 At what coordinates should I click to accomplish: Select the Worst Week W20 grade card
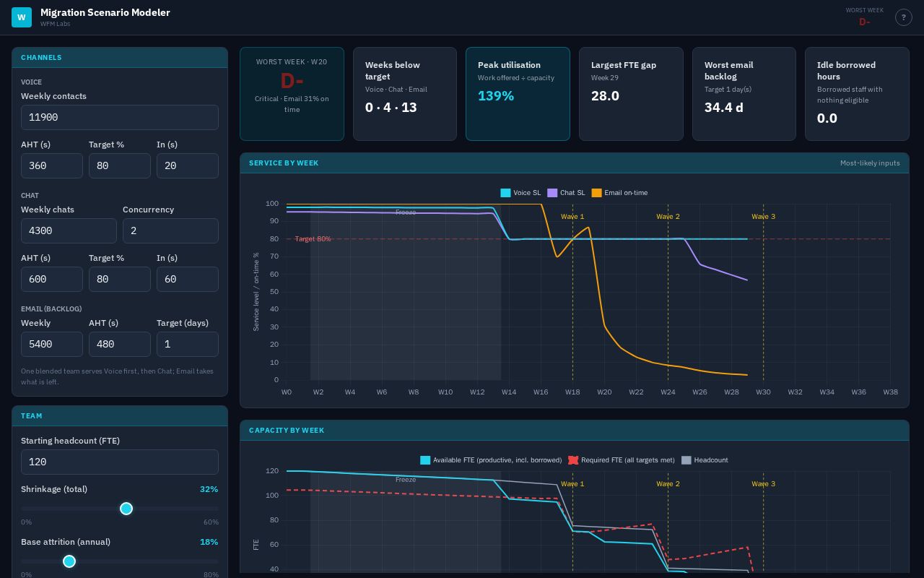[292, 94]
